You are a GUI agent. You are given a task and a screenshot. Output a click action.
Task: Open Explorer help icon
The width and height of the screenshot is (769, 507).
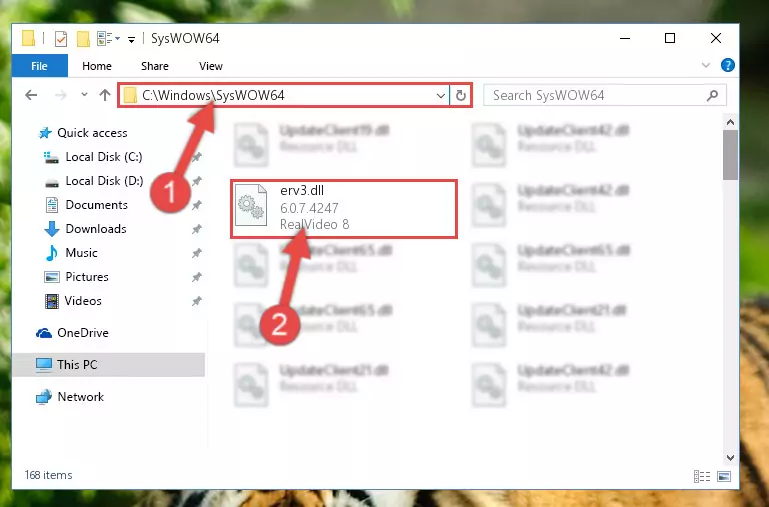(x=727, y=65)
